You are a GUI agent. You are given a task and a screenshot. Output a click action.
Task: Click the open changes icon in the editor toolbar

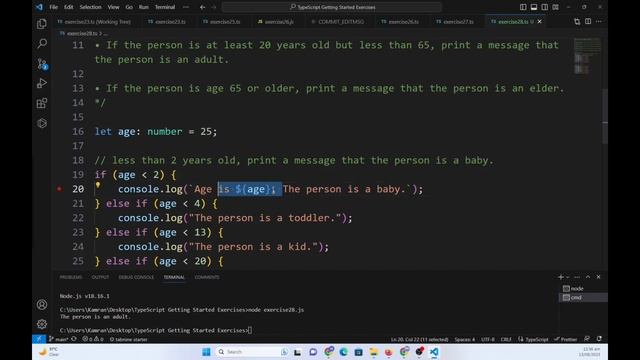(x=577, y=22)
